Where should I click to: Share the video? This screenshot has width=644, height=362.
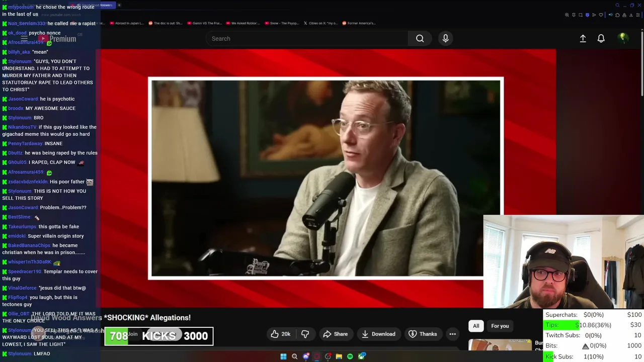335,334
